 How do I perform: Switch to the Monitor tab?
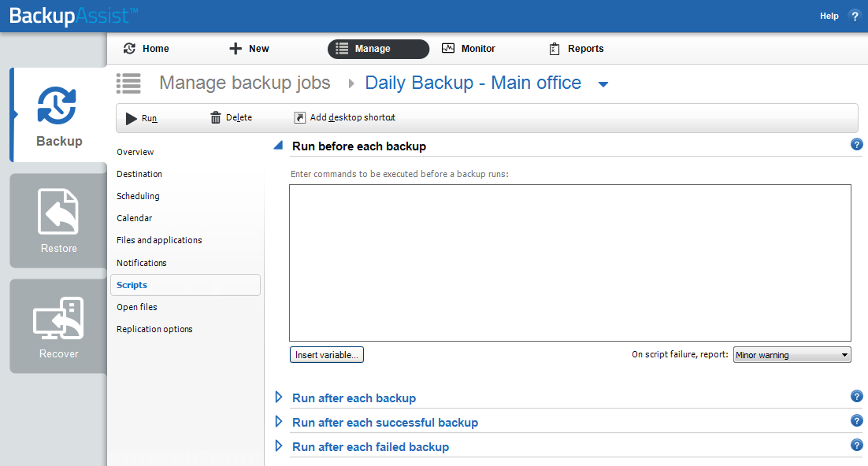pos(469,49)
